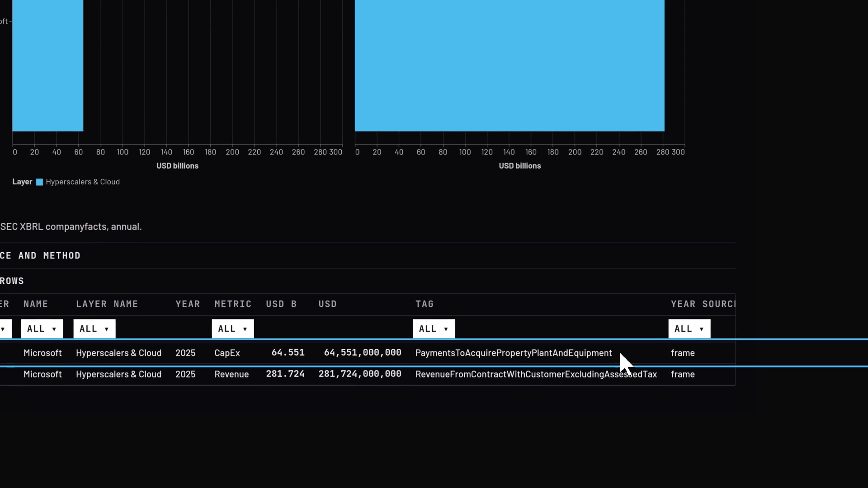Sort by the TAG column header

(x=425, y=304)
